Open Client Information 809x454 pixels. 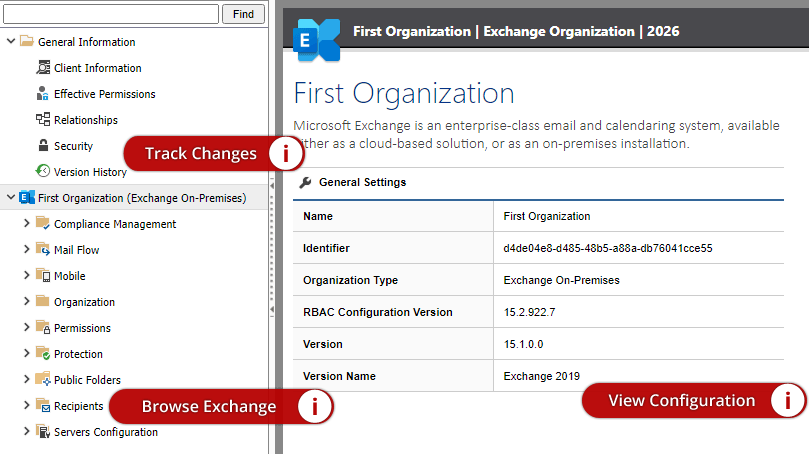98,68
